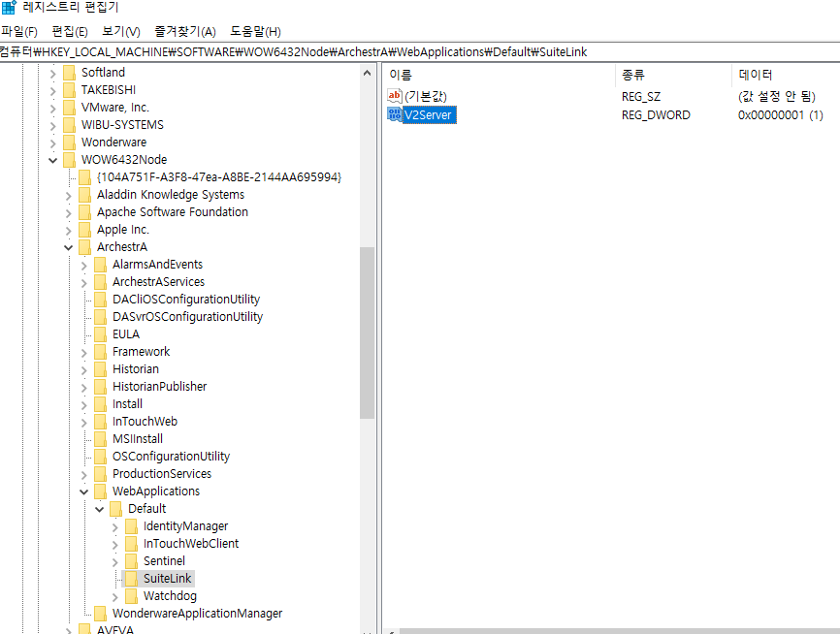Expand the TAKEBISHI key
Image resolution: width=840 pixels, height=634 pixels.
tap(52, 91)
